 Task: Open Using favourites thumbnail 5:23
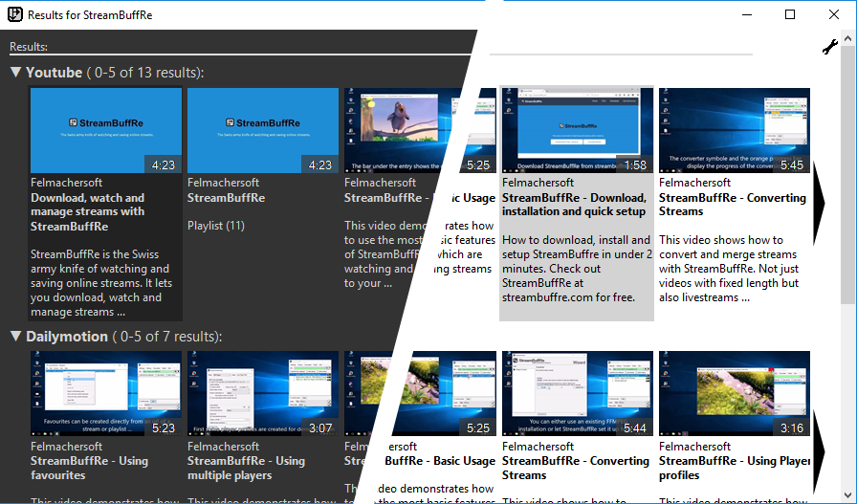pyautogui.click(x=106, y=394)
